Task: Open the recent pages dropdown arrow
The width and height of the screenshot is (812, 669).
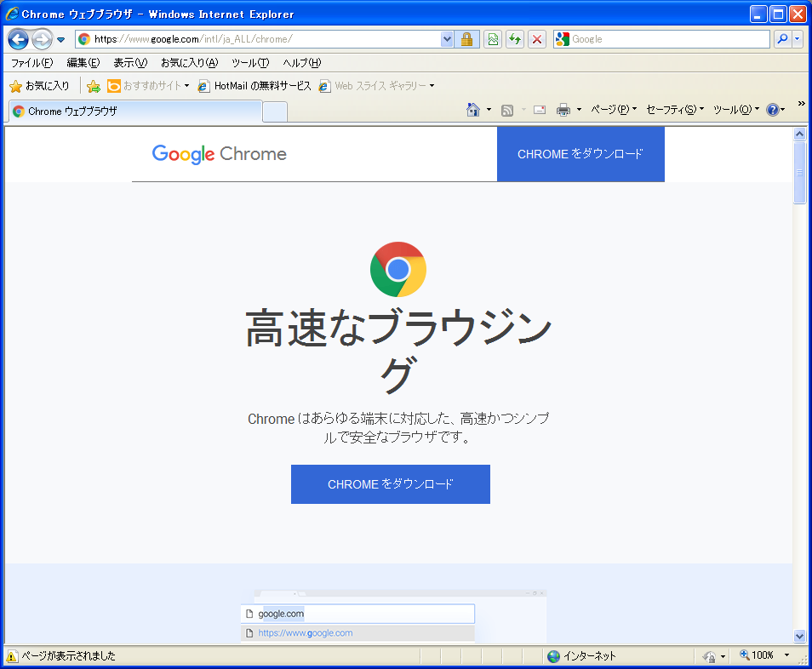Action: 60,39
